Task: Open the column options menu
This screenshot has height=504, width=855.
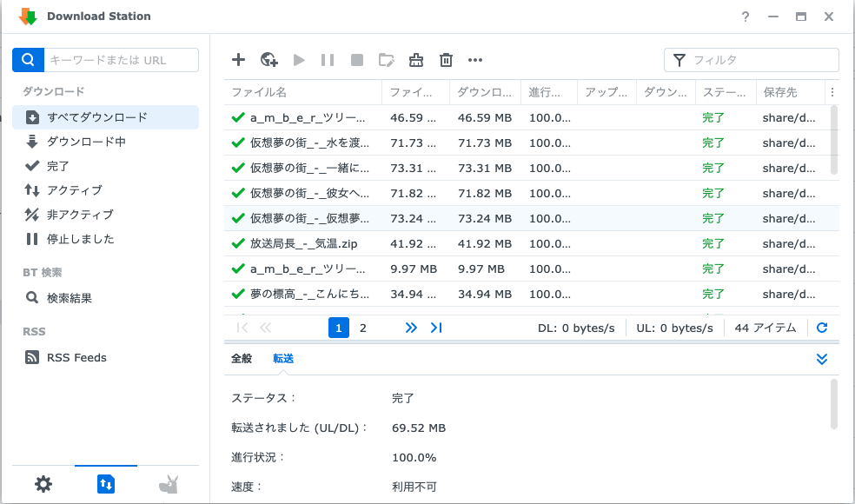Action: tap(832, 92)
